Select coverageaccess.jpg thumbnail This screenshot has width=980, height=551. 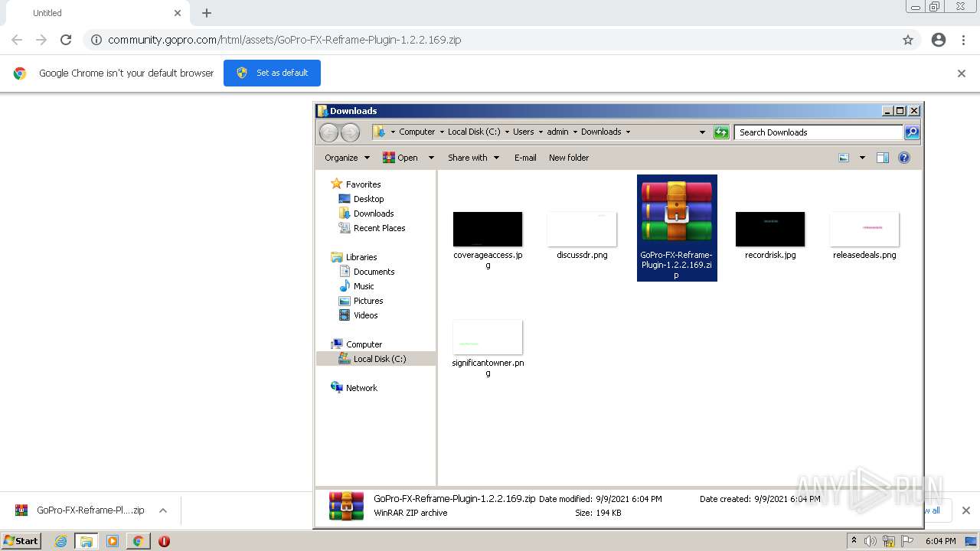pos(488,230)
